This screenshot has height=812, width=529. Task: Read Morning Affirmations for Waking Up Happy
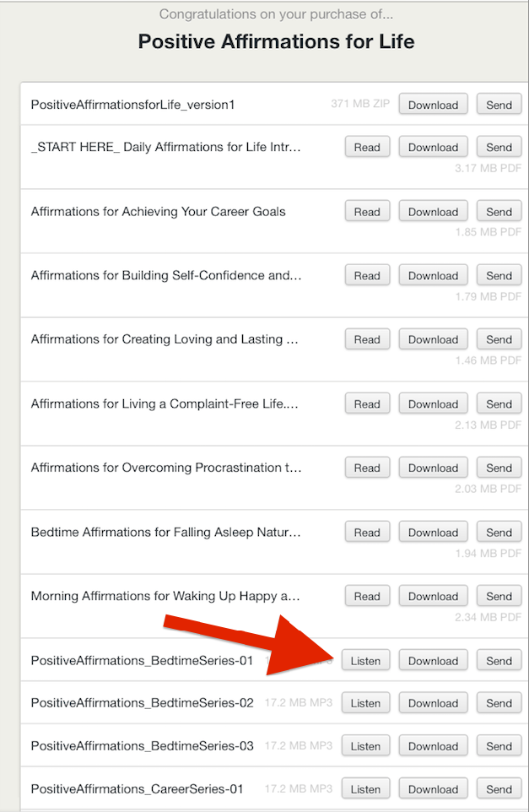click(x=367, y=596)
